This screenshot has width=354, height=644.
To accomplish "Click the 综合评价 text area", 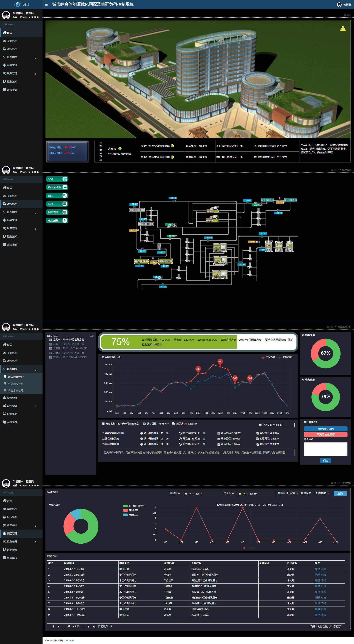I will (325, 449).
